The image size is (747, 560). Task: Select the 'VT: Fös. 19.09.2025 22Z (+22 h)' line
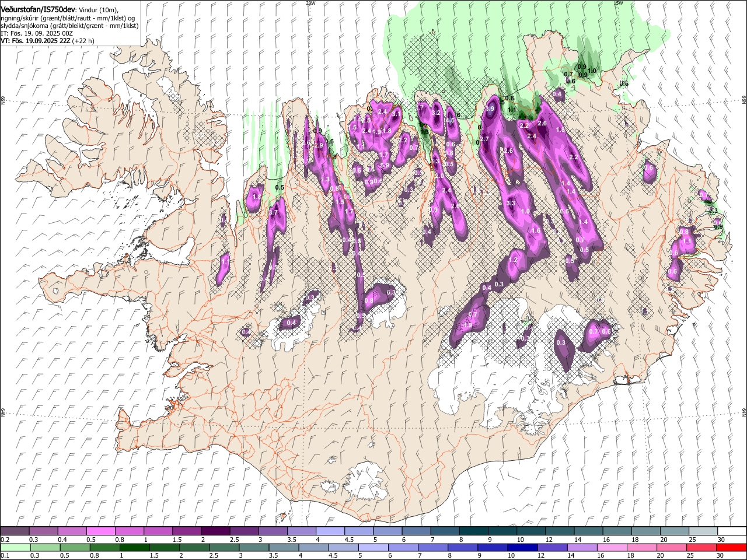pos(47,41)
